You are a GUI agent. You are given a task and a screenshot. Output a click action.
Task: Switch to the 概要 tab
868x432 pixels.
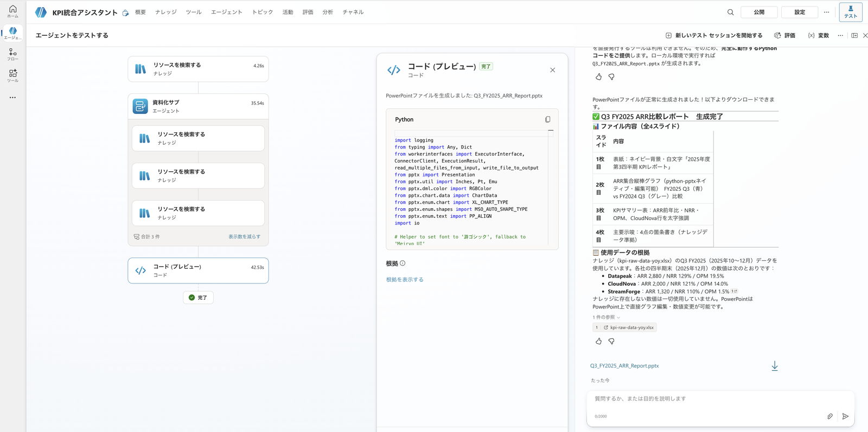coord(141,12)
